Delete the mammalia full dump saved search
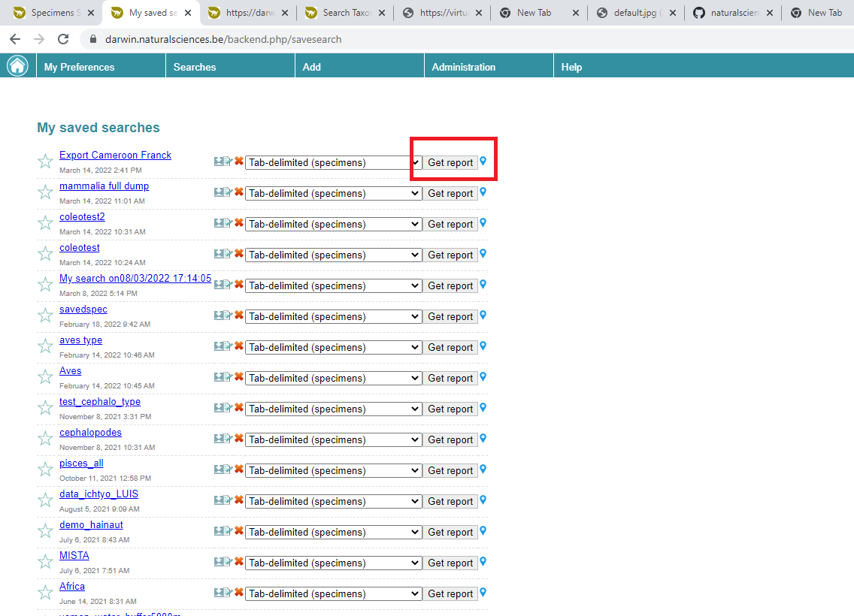The width and height of the screenshot is (854, 616). click(x=239, y=192)
